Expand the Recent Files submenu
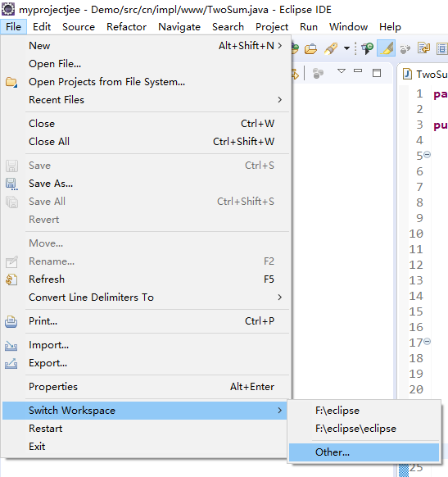Screen dimensions: 448x477 coord(145,100)
